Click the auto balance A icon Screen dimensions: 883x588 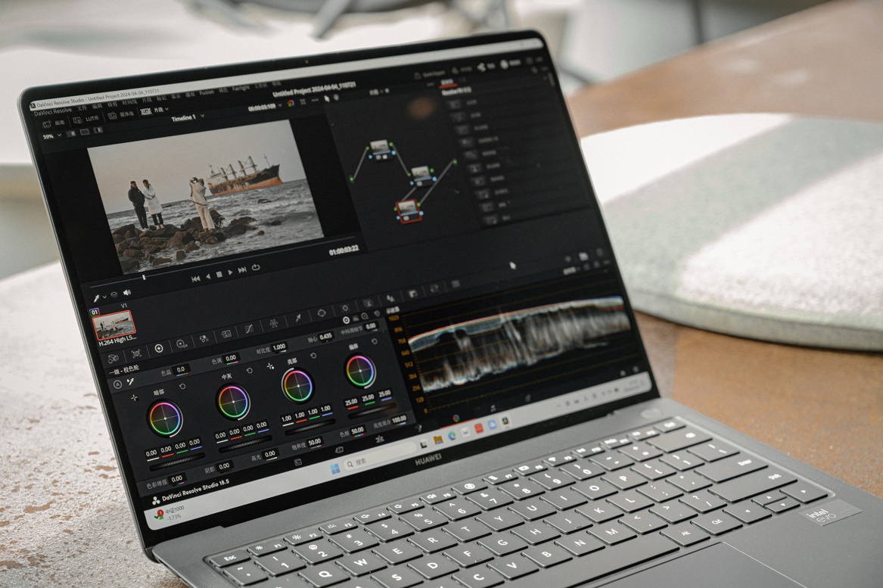117,384
